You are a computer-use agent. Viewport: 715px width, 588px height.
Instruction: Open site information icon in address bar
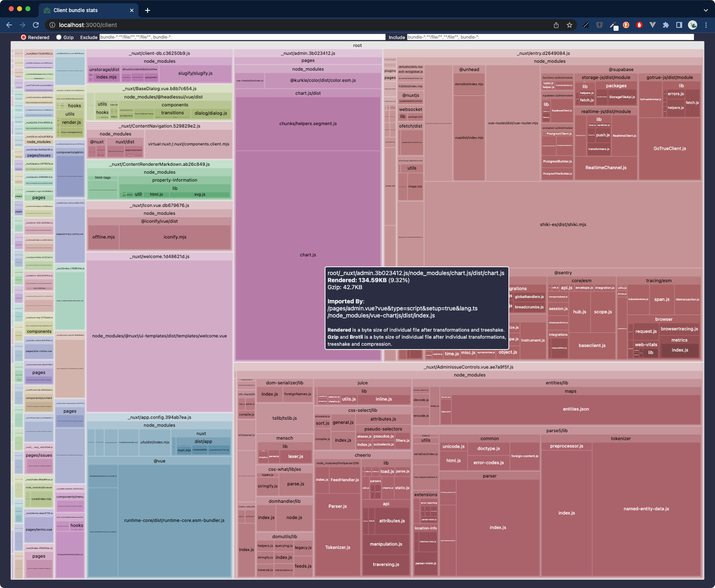pos(52,25)
